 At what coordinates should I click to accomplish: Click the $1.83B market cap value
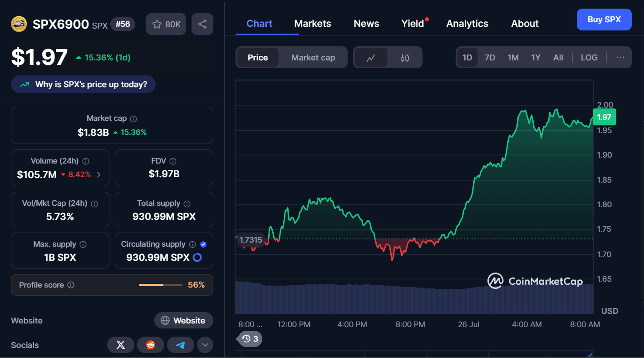tap(93, 132)
